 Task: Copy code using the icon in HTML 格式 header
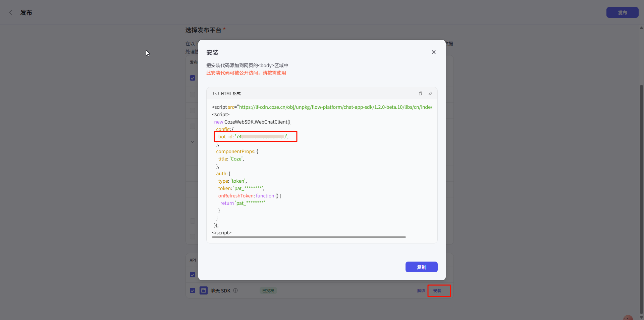420,93
